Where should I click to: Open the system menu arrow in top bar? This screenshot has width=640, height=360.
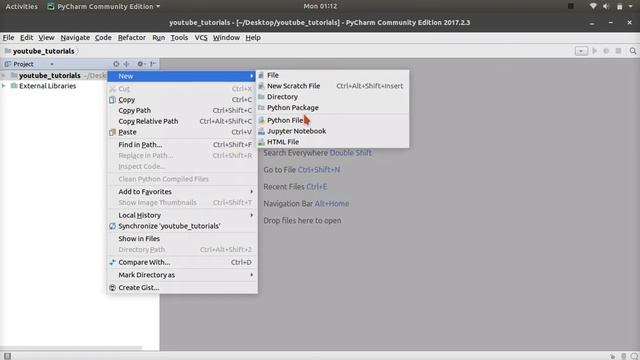tap(630, 6)
